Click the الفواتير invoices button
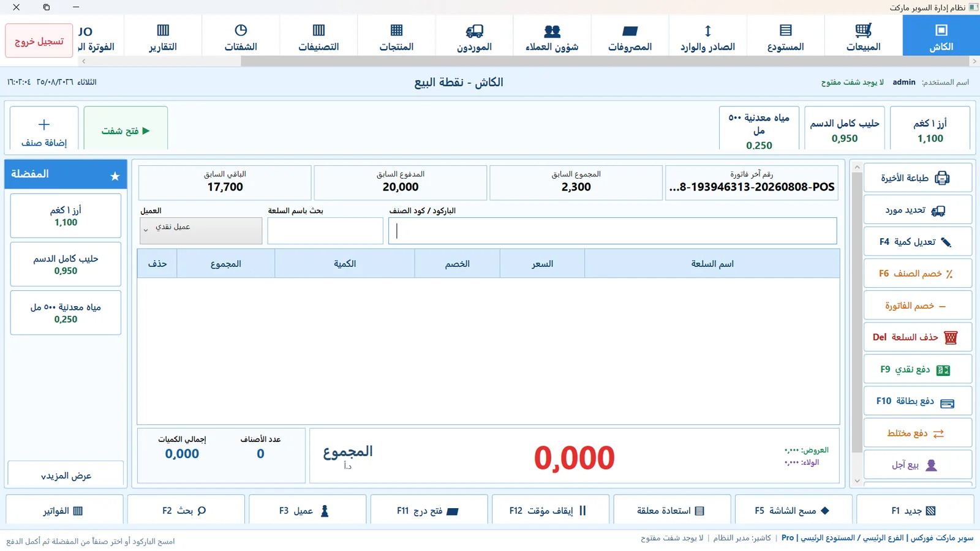The height and width of the screenshot is (551, 980). tap(64, 510)
